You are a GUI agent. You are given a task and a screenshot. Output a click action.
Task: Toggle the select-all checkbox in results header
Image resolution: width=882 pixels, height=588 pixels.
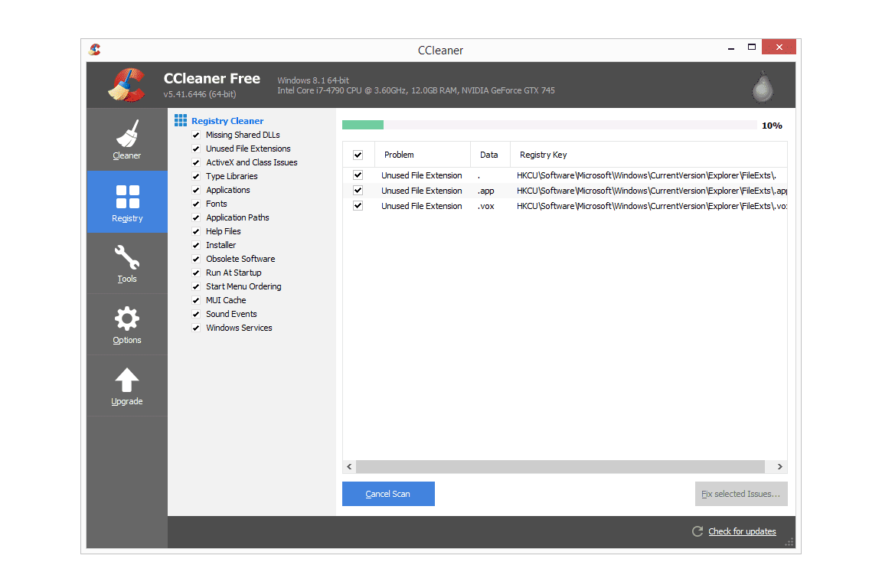click(x=358, y=155)
